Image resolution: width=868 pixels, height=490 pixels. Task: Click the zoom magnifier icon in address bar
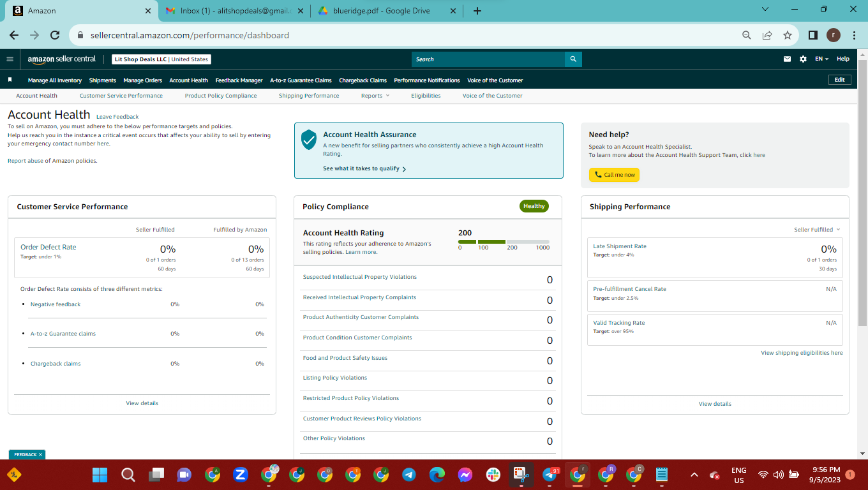(x=746, y=35)
